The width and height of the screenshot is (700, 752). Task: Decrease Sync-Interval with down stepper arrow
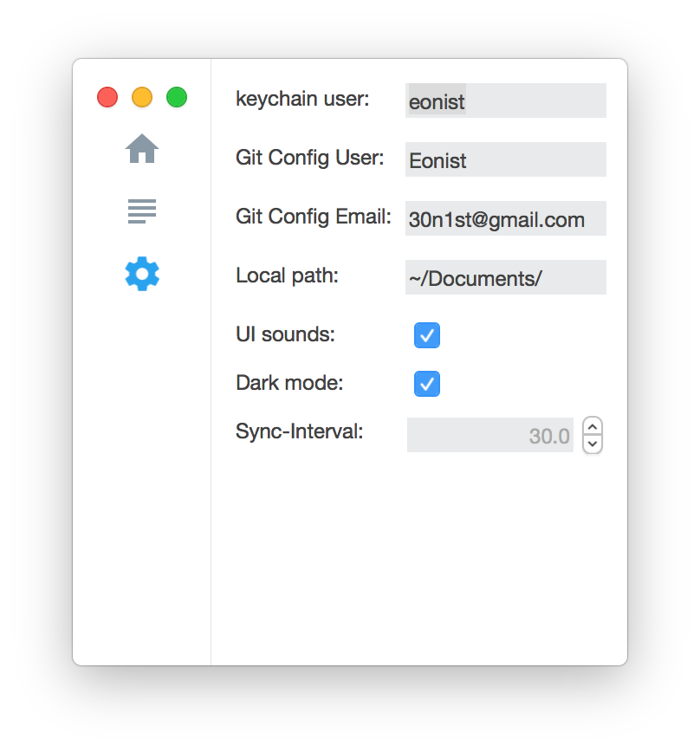593,444
